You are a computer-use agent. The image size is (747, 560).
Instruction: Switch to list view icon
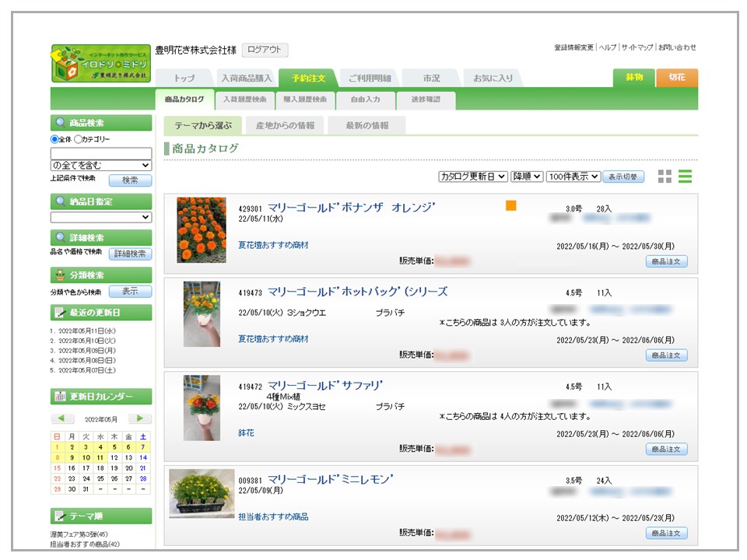(685, 177)
